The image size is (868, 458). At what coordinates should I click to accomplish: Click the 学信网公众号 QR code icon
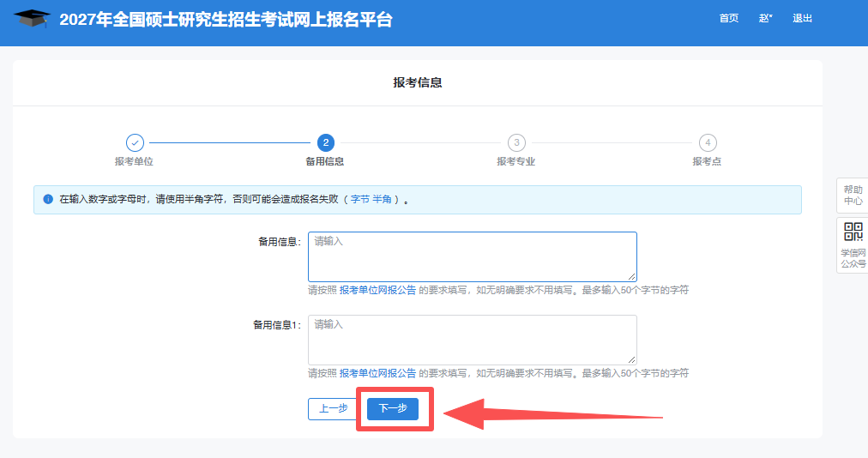coord(853,232)
